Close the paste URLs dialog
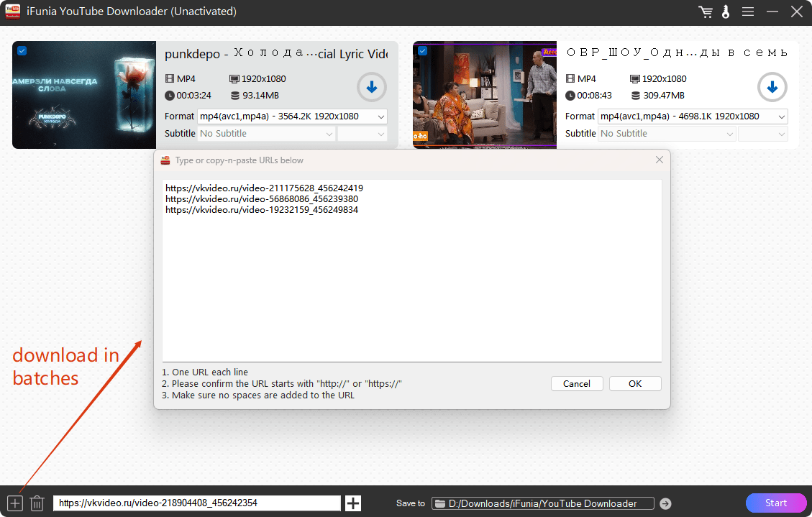This screenshot has width=812, height=517. 659,160
